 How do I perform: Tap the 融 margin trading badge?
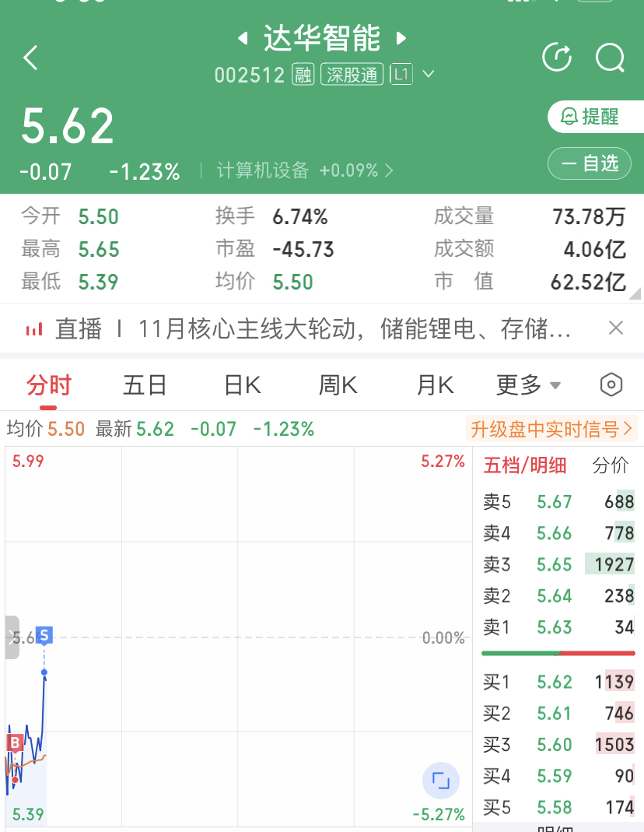point(303,75)
